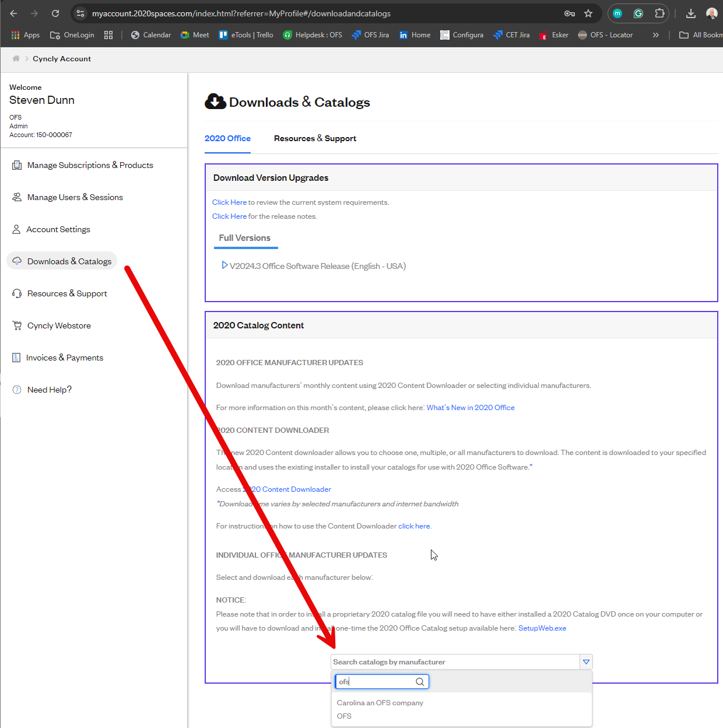Click Here for release notes link

[229, 216]
